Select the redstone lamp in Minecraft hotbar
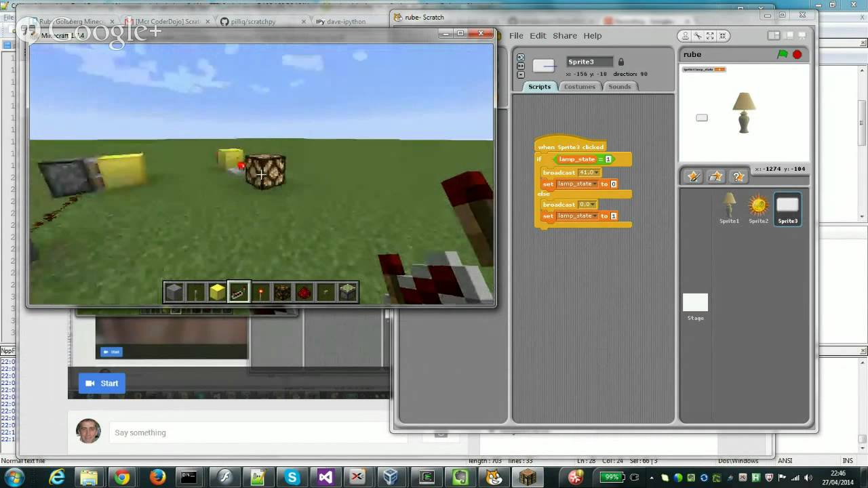Image resolution: width=868 pixels, height=488 pixels. pyautogui.click(x=282, y=292)
